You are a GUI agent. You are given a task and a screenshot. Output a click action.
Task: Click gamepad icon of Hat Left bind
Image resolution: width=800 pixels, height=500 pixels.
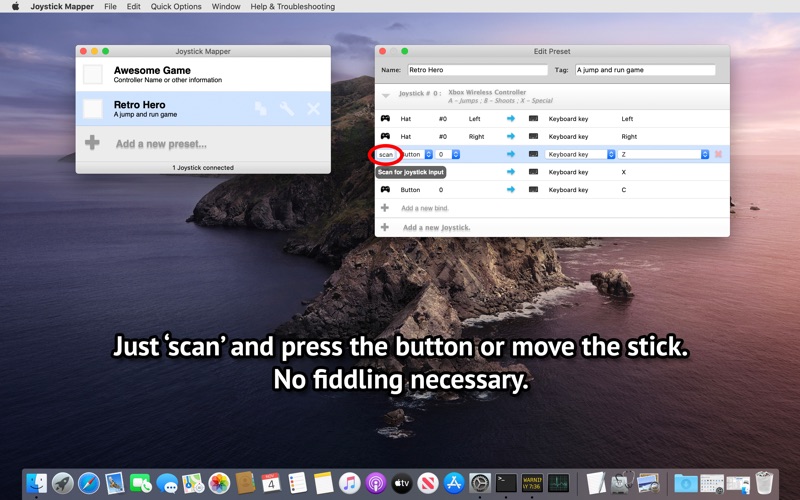tap(385, 118)
